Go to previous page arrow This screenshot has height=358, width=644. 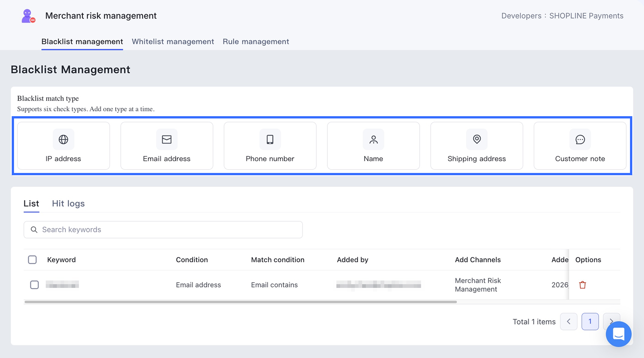tap(569, 322)
